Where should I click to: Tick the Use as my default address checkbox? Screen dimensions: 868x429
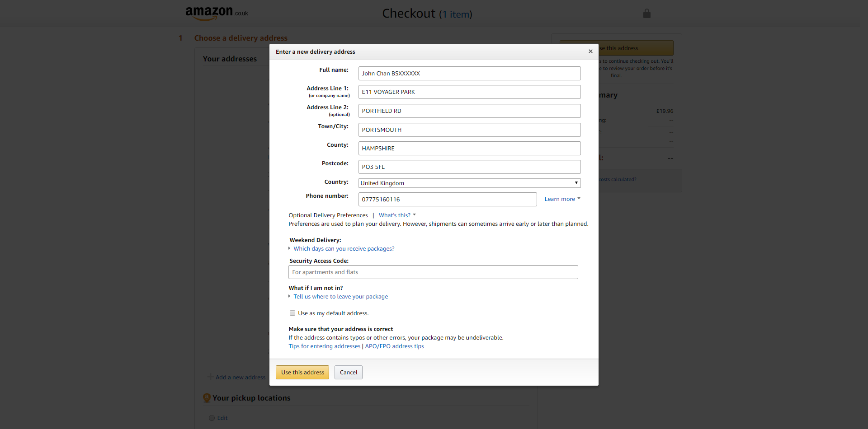[292, 313]
